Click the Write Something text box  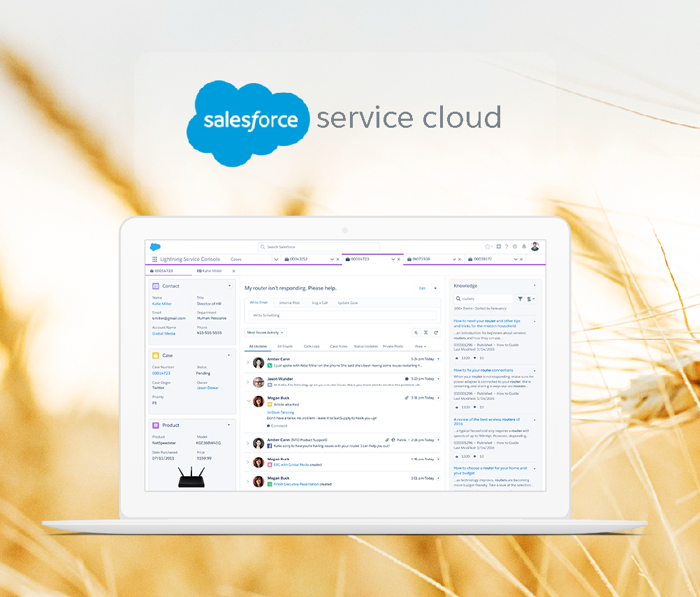(x=343, y=316)
